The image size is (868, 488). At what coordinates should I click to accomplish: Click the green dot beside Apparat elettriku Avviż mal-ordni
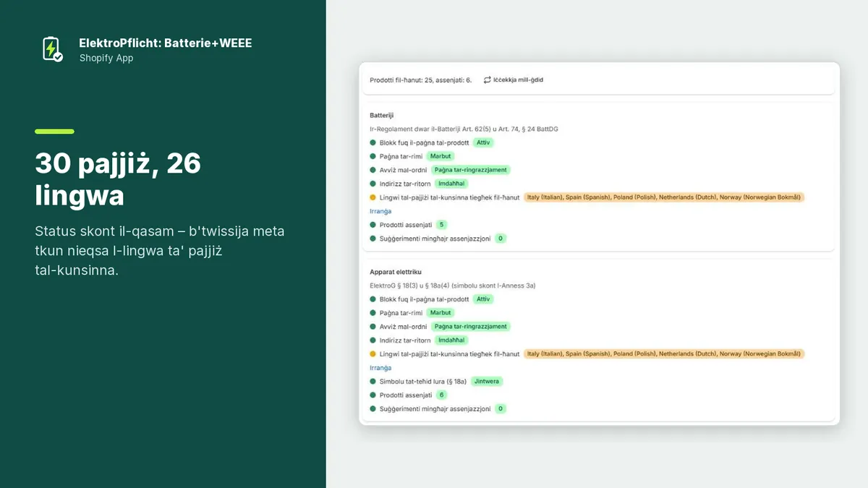[x=373, y=327]
